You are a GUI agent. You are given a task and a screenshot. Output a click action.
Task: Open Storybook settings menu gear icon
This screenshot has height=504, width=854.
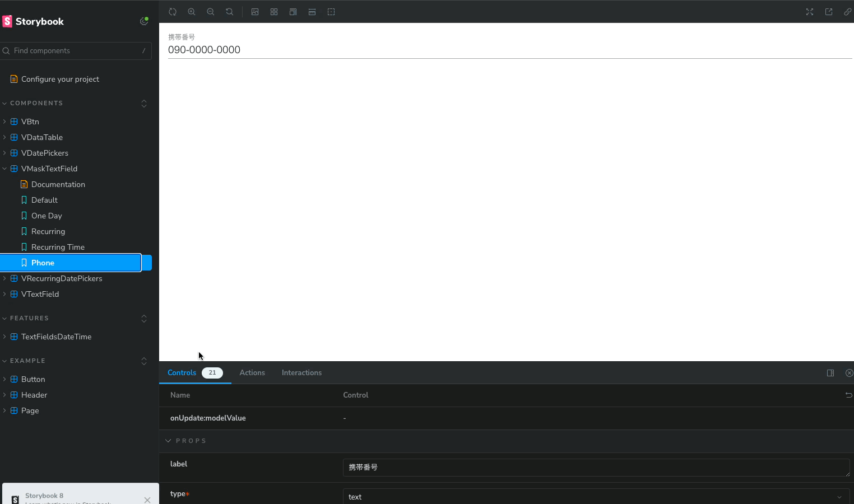[144, 21]
